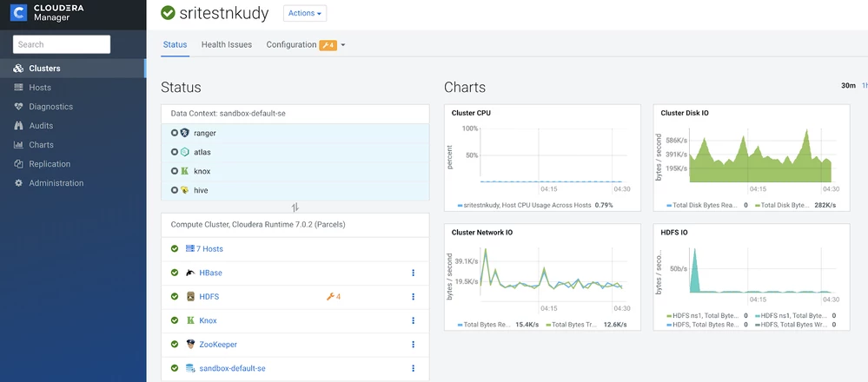Open the Knox service link

[209, 320]
